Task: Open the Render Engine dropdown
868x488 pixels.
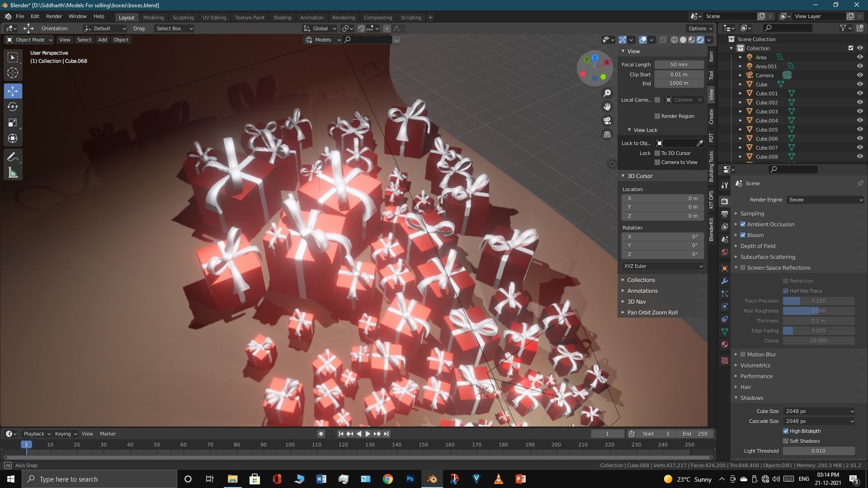Action: pos(825,200)
